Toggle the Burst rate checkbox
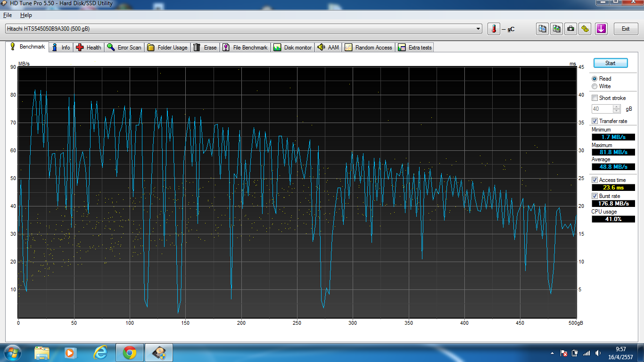This screenshot has width=644, height=362. (x=595, y=196)
